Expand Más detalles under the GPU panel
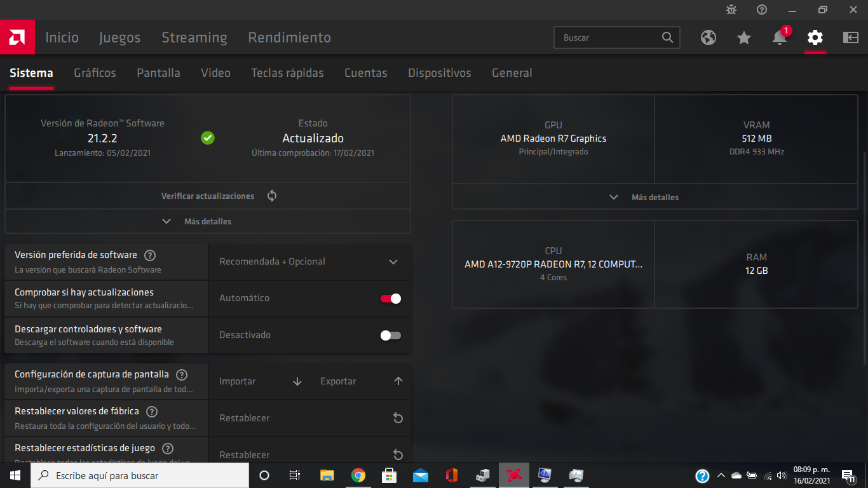The image size is (868, 488). 655,197
